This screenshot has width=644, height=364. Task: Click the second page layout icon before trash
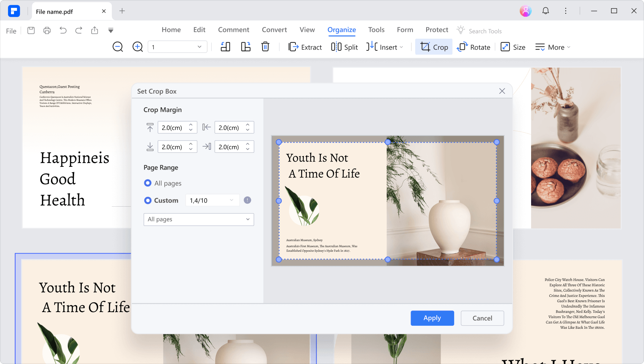point(246,47)
